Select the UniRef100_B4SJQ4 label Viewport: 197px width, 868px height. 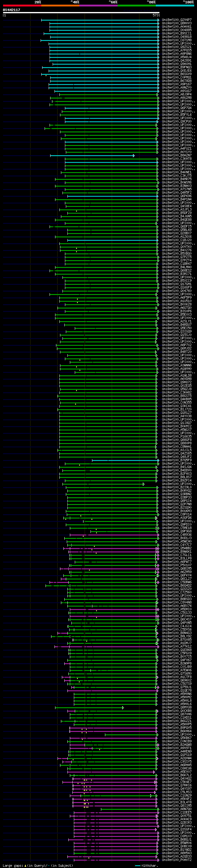[177, 467]
